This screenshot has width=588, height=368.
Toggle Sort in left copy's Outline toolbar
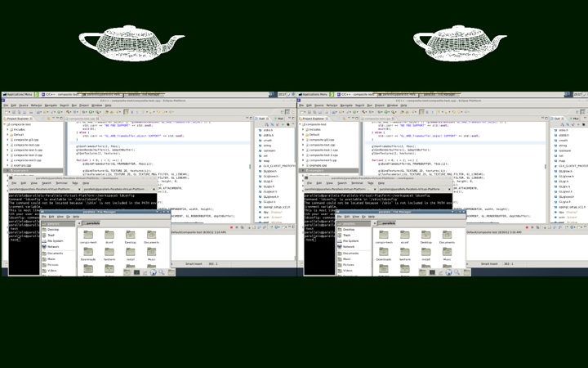(x=266, y=124)
